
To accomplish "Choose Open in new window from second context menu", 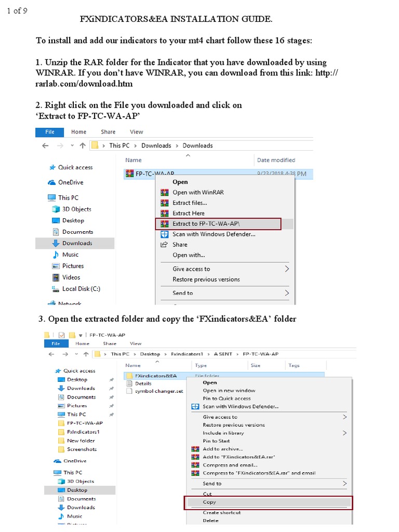I will click(229, 391).
